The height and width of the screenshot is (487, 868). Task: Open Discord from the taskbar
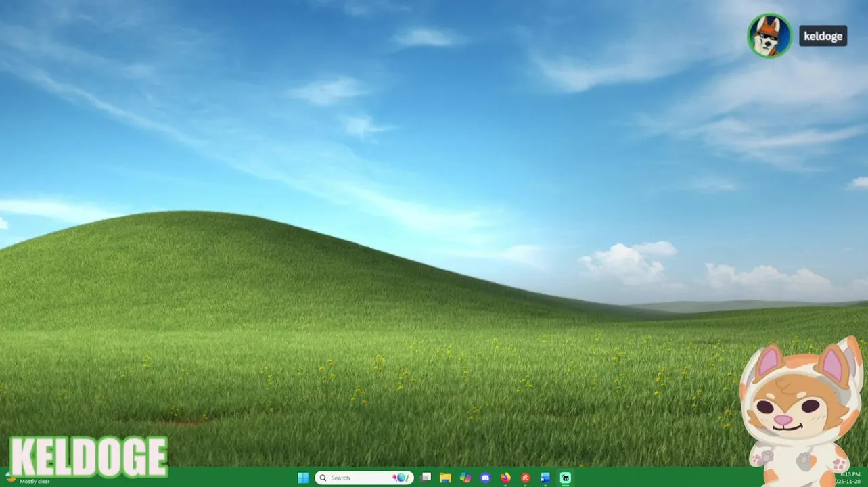(485, 478)
